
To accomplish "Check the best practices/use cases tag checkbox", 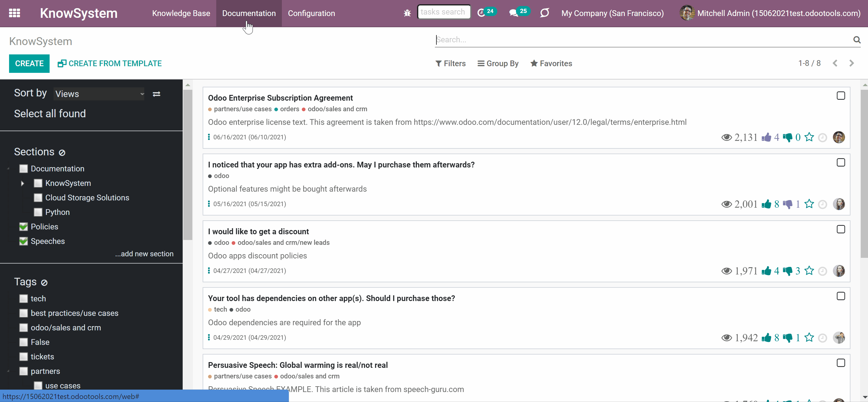I will coord(23,313).
